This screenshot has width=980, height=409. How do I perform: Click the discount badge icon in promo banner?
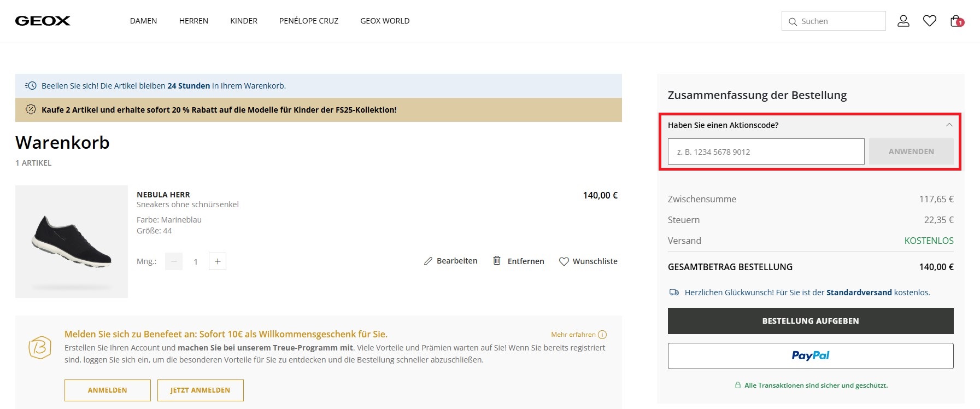pos(31,109)
